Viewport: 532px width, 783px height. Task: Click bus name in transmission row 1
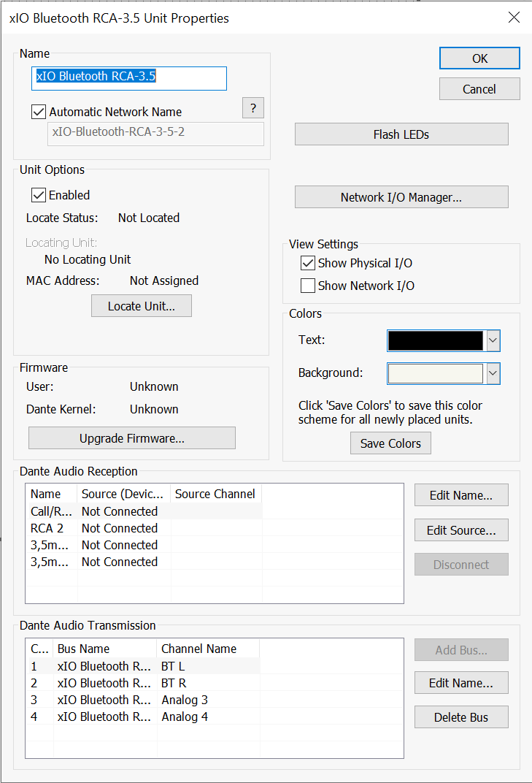click(104, 666)
